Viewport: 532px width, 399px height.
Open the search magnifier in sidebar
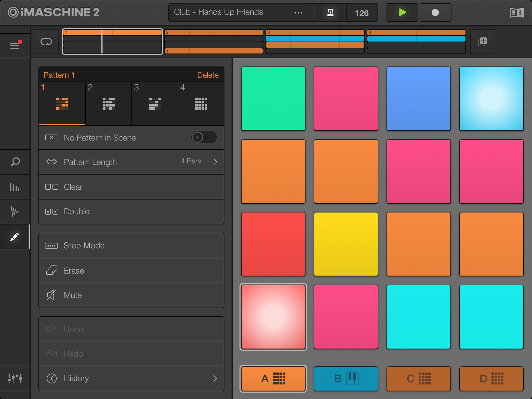click(x=15, y=162)
